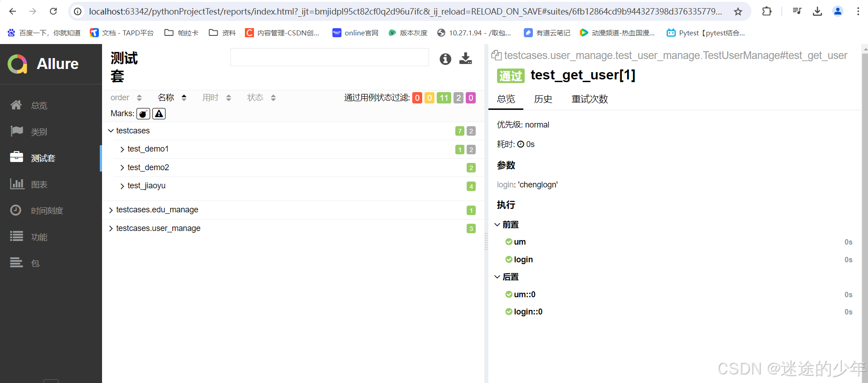Viewport: 868px width, 383px height.
Task: Filter by the warning triangle mark
Action: tap(159, 113)
